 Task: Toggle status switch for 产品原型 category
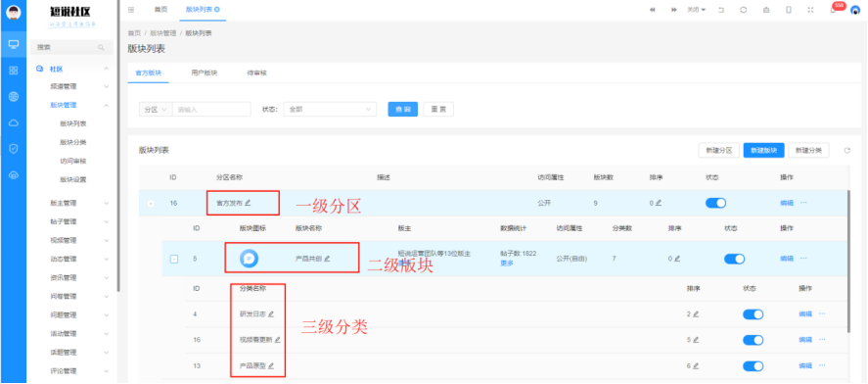[753, 366]
